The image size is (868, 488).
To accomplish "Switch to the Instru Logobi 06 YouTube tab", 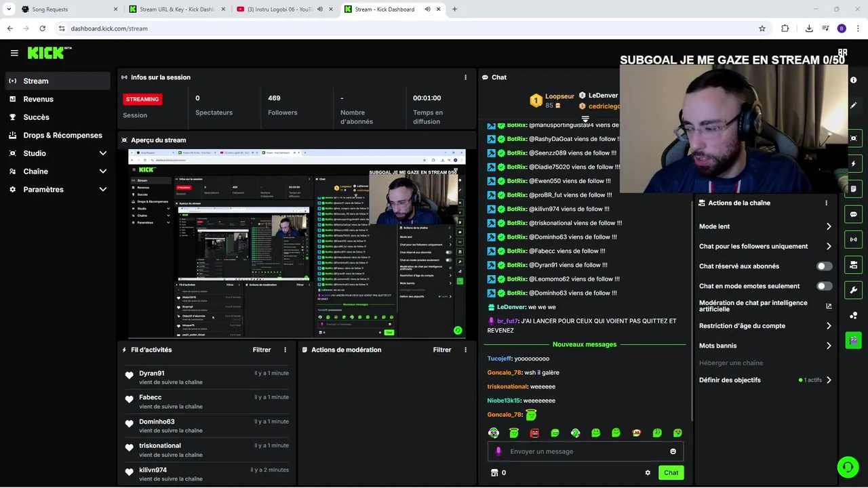I will click(x=285, y=9).
